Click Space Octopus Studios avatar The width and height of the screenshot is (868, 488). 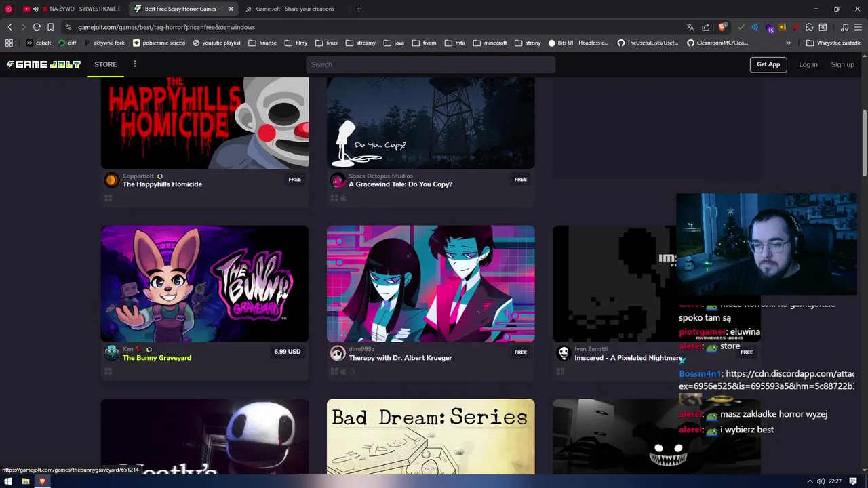pyautogui.click(x=337, y=180)
